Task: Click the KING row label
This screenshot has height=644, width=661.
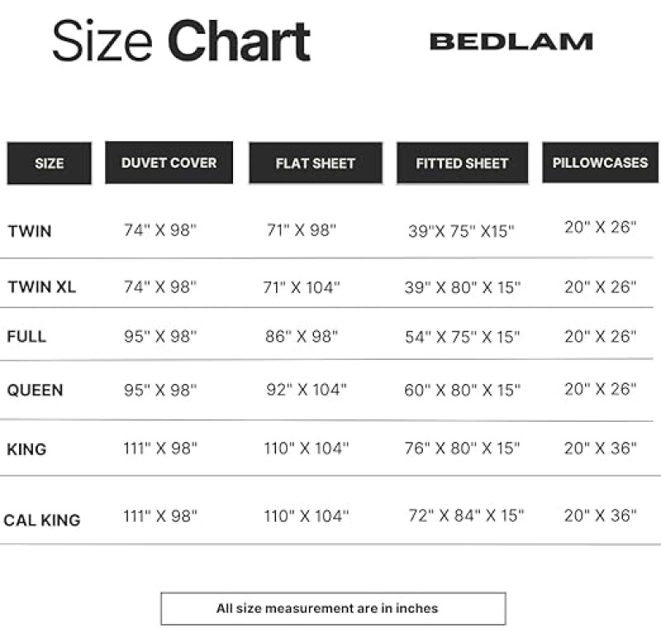Action: [x=26, y=449]
